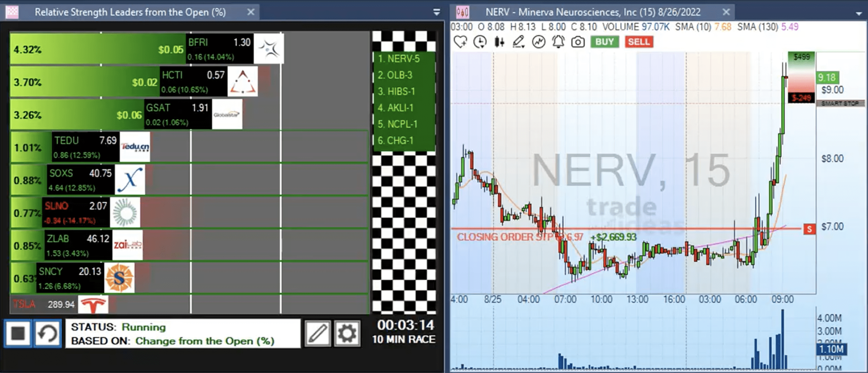Image resolution: width=868 pixels, height=373 pixels.
Task: Select the NERV Minerva Neurosciences chart tab
Action: (x=592, y=12)
